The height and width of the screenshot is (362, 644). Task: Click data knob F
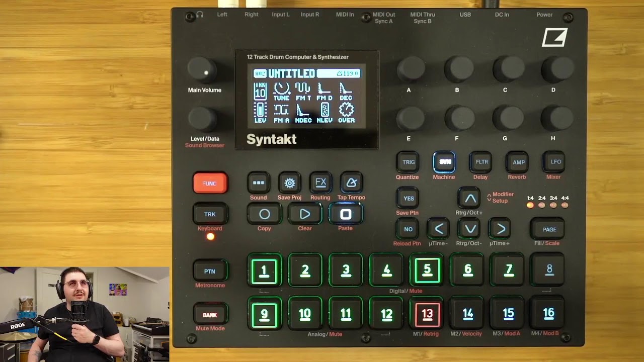459,119
